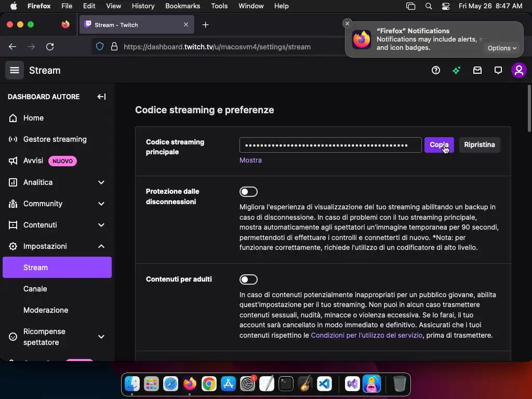The width and height of the screenshot is (532, 399).
Task: Open Terminal from the dock
Action: tap(286, 384)
